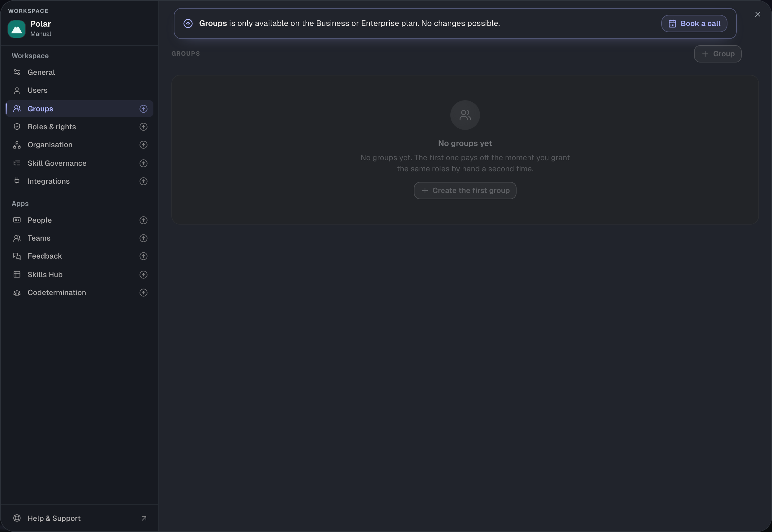
Task: Book a call to upgrade plan
Action: 694,23
